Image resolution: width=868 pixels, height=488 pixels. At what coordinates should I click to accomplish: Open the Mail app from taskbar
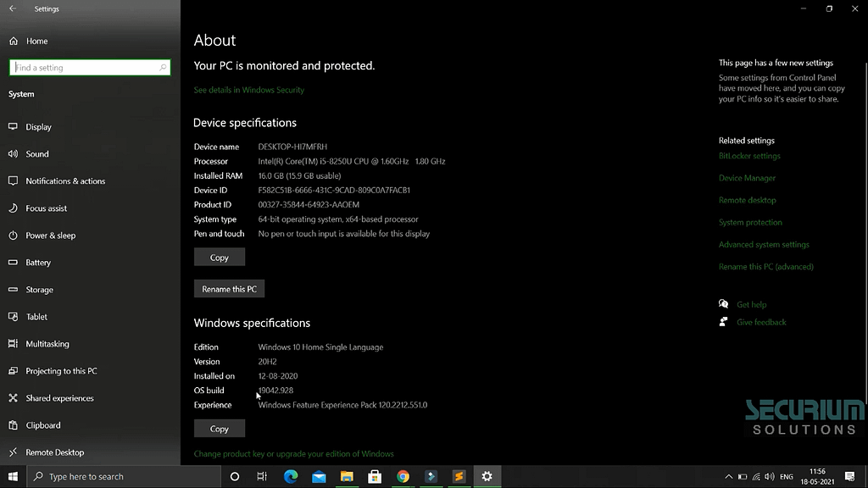[x=319, y=476]
